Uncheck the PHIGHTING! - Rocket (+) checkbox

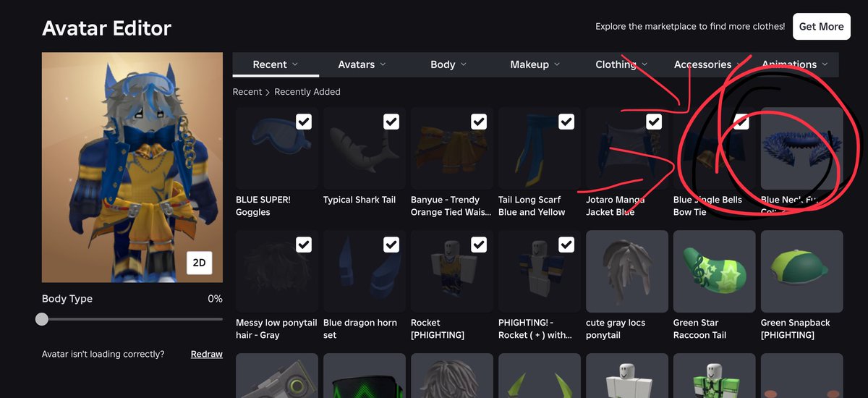coord(566,245)
